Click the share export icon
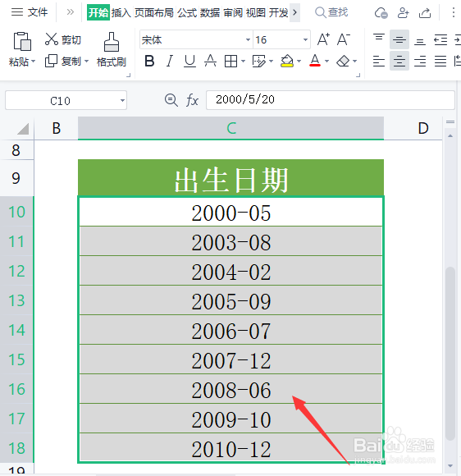This screenshot has height=476, width=461. pyautogui.click(x=425, y=13)
